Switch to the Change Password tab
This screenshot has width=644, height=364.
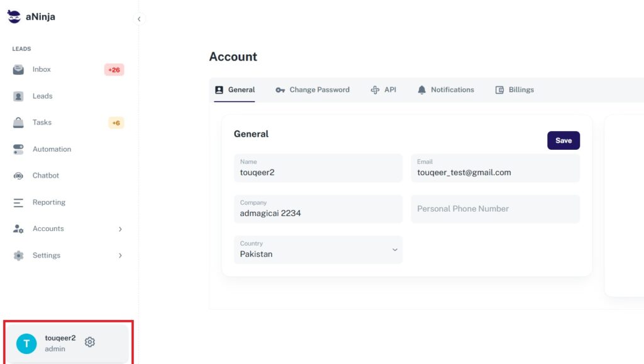(313, 90)
